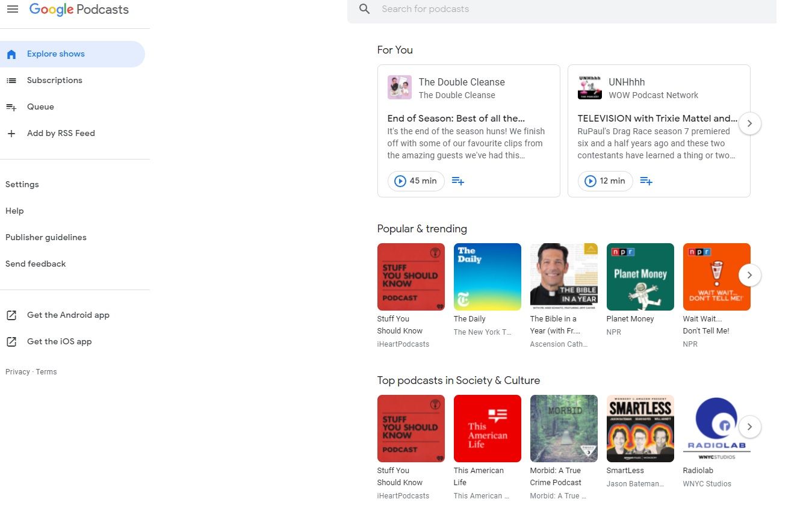The height and width of the screenshot is (505, 812).
Task: Click the Subscriptions list icon
Action: 11,81
